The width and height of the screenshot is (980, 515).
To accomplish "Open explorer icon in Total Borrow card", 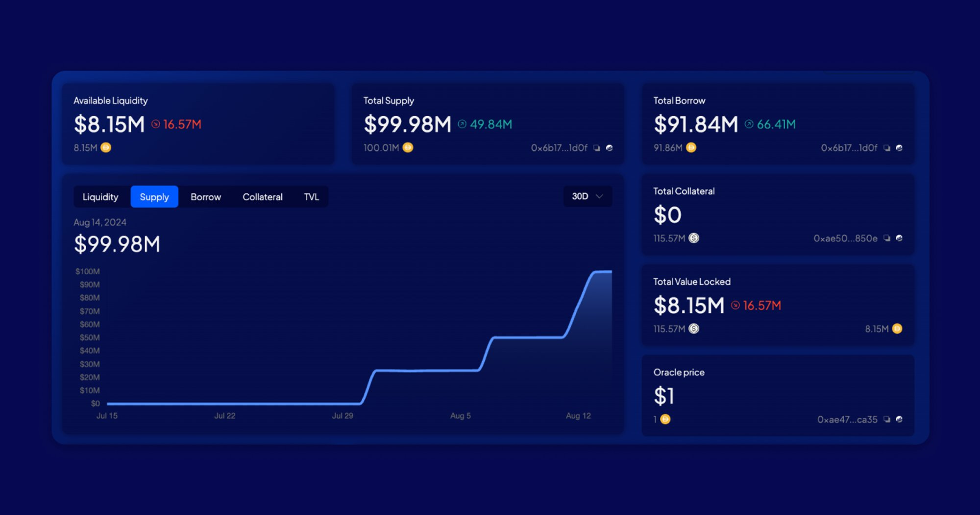I will click(899, 148).
